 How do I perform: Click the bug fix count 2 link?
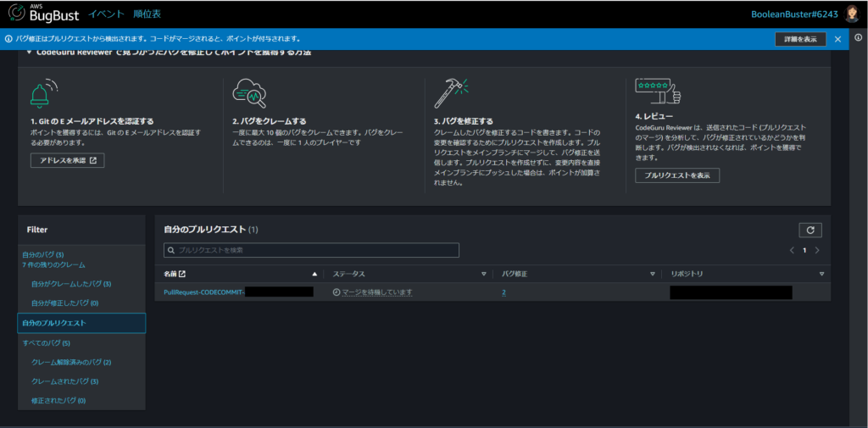504,292
